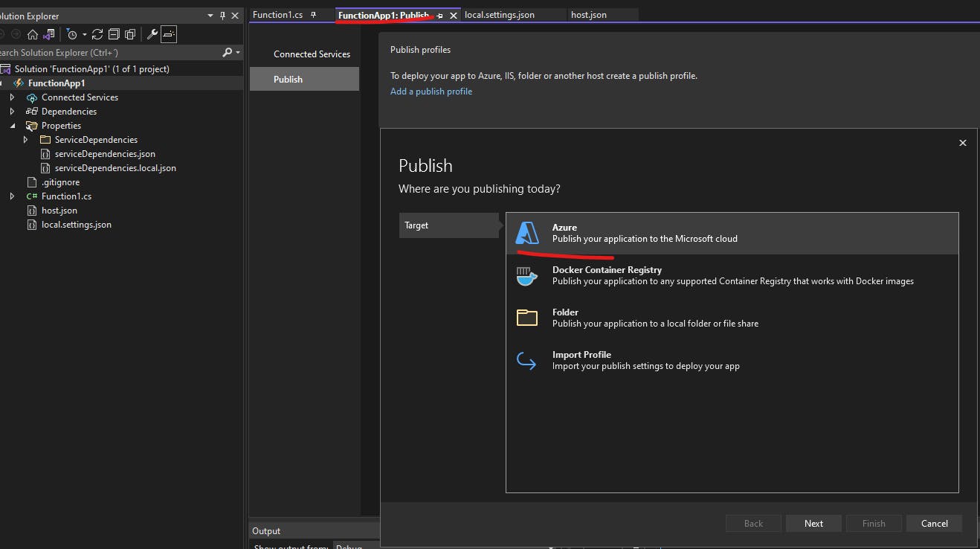Screen dimensions: 980x549
Task: Toggle pin on FunctionApp1: Publish tab
Action: coord(440,16)
